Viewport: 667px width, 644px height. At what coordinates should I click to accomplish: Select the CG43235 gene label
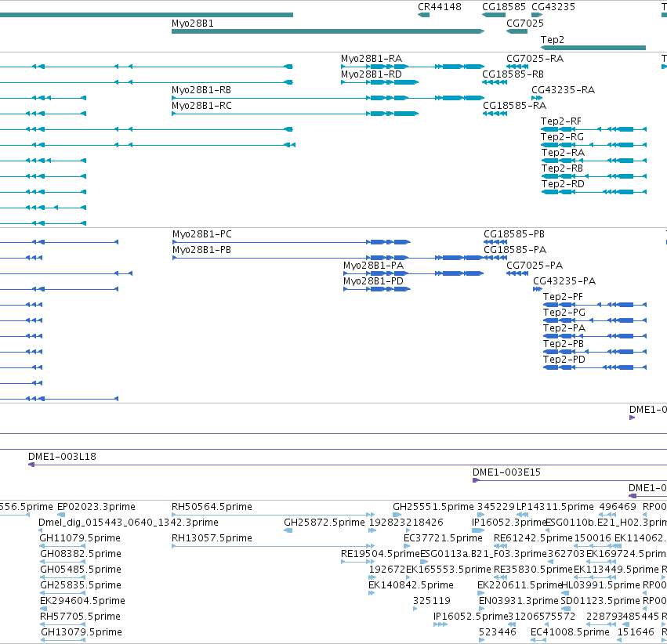tap(553, 7)
